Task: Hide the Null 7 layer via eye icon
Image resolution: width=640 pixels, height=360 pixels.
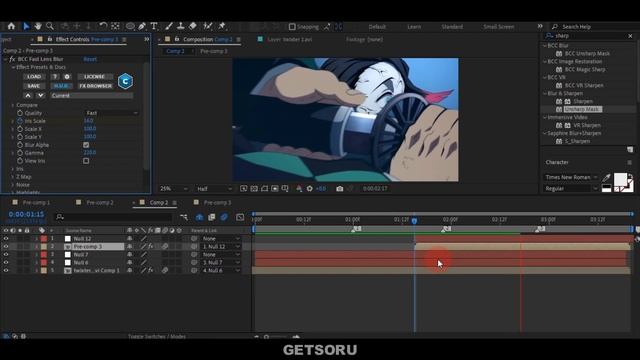Action: point(6,254)
